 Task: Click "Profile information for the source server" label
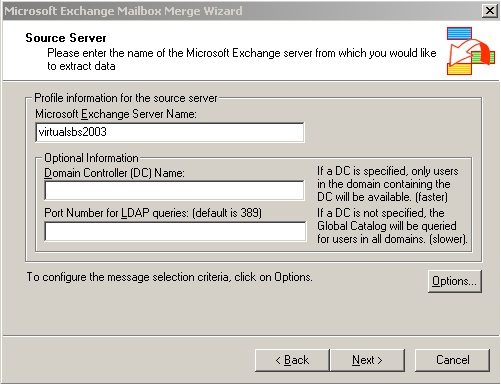[x=126, y=98]
